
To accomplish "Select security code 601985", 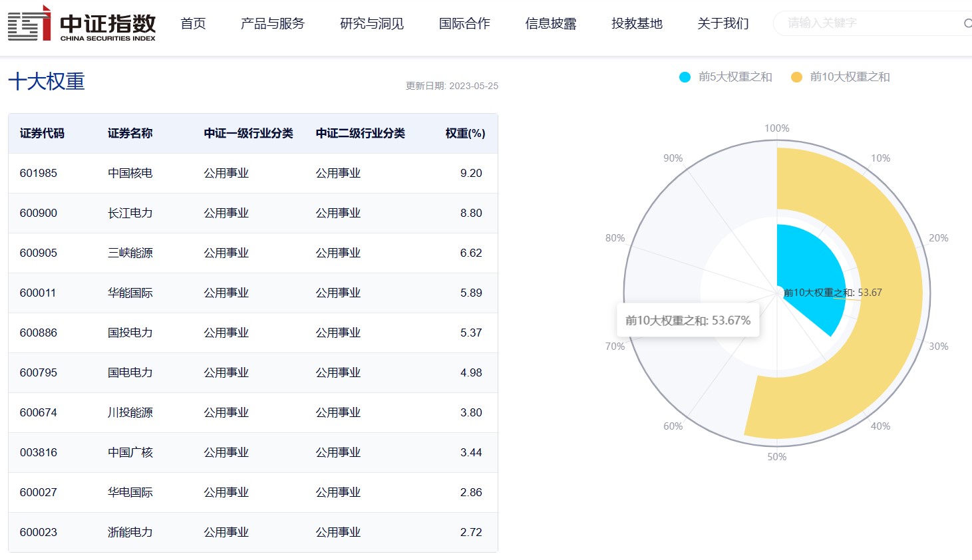I will 39,174.
